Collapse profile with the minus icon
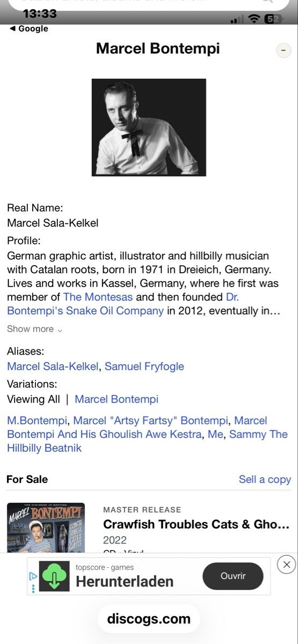 coord(283,50)
